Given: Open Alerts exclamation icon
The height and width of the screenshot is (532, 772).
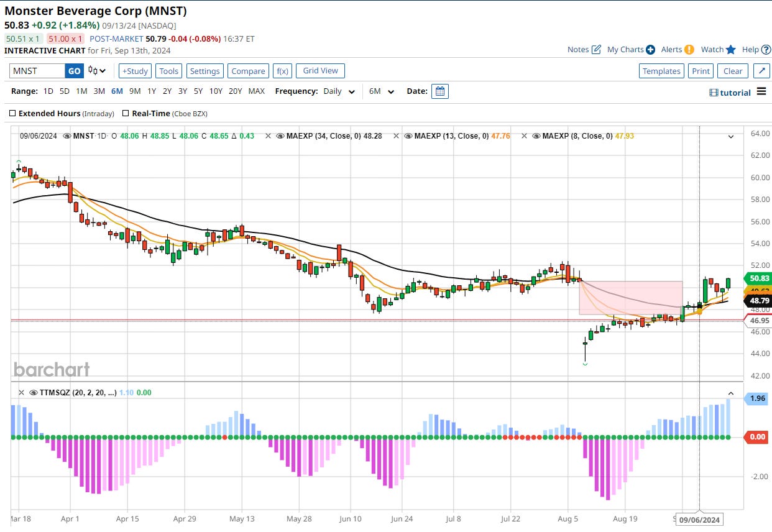Looking at the screenshot, I should click(x=689, y=50).
